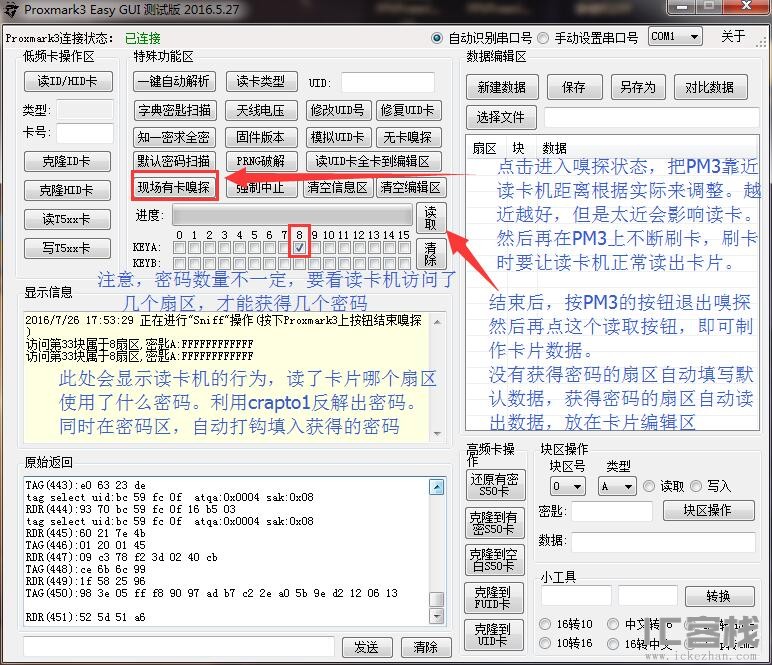The width and height of the screenshot is (772, 665).
Task: Check 天线电压 antenna voltage
Action: coord(261,110)
